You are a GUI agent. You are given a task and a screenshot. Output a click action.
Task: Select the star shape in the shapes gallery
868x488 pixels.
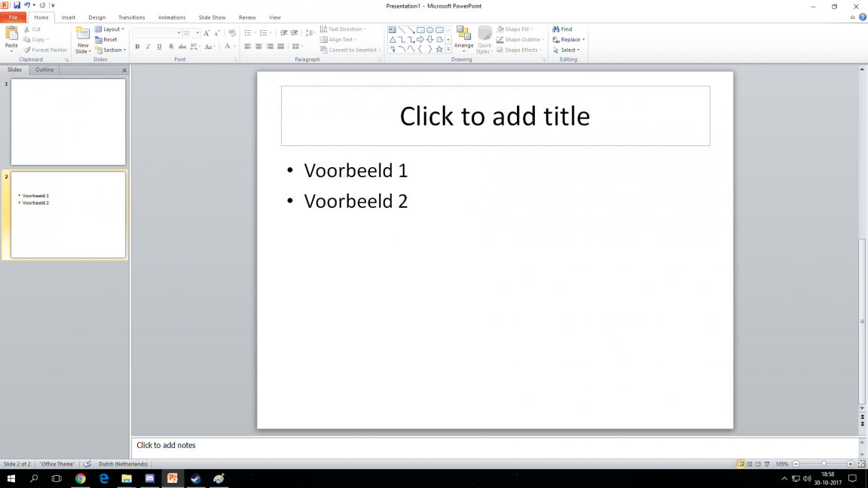439,49
